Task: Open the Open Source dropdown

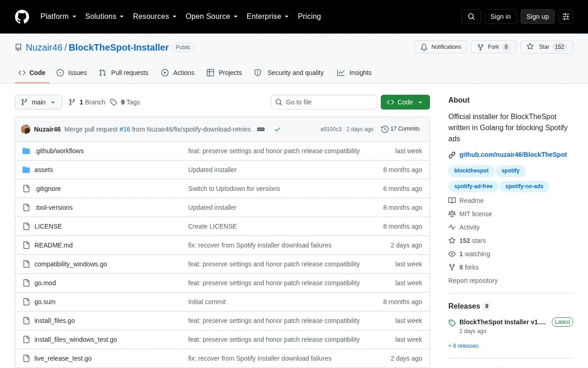Action: [212, 17]
